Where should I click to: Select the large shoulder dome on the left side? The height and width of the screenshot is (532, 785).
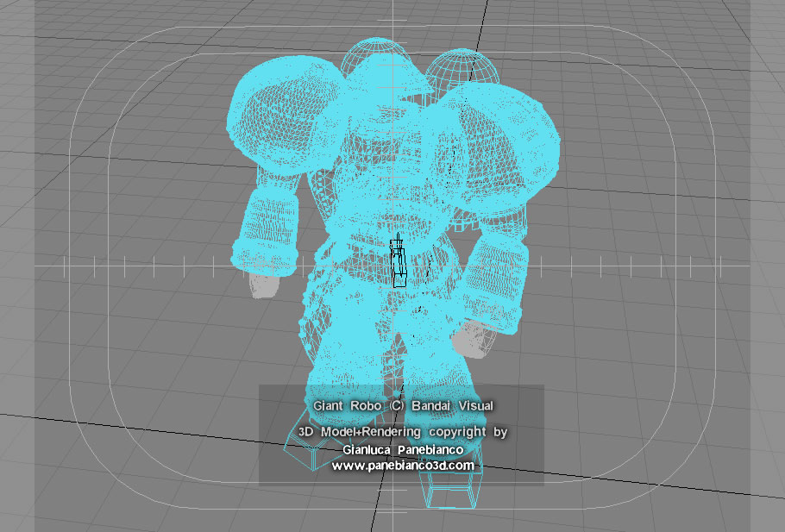pyautogui.click(x=286, y=115)
